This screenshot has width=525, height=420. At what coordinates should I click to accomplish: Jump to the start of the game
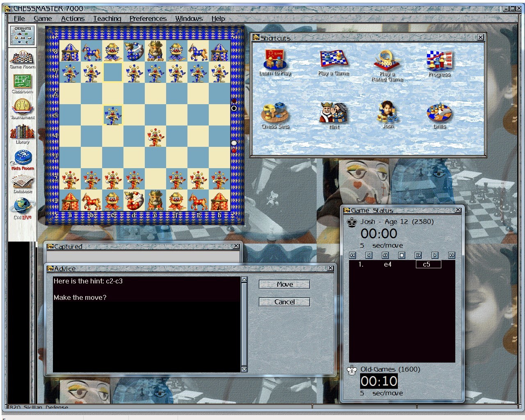click(352, 255)
